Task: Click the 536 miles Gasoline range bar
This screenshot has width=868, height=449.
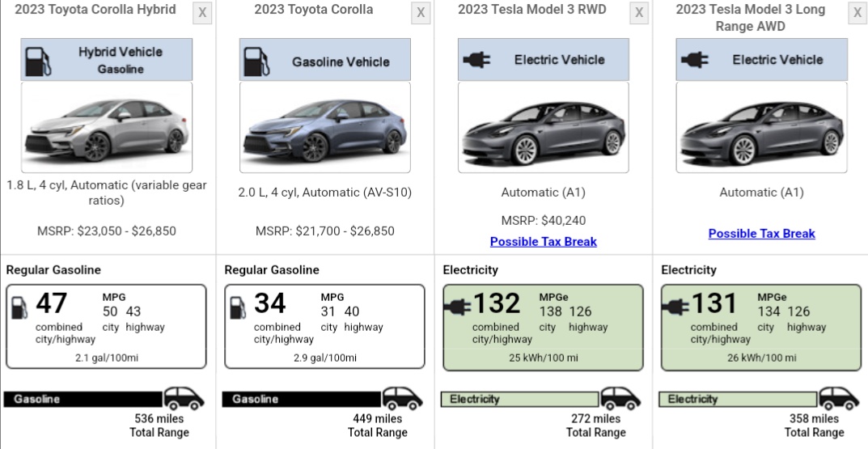Action: [84, 399]
